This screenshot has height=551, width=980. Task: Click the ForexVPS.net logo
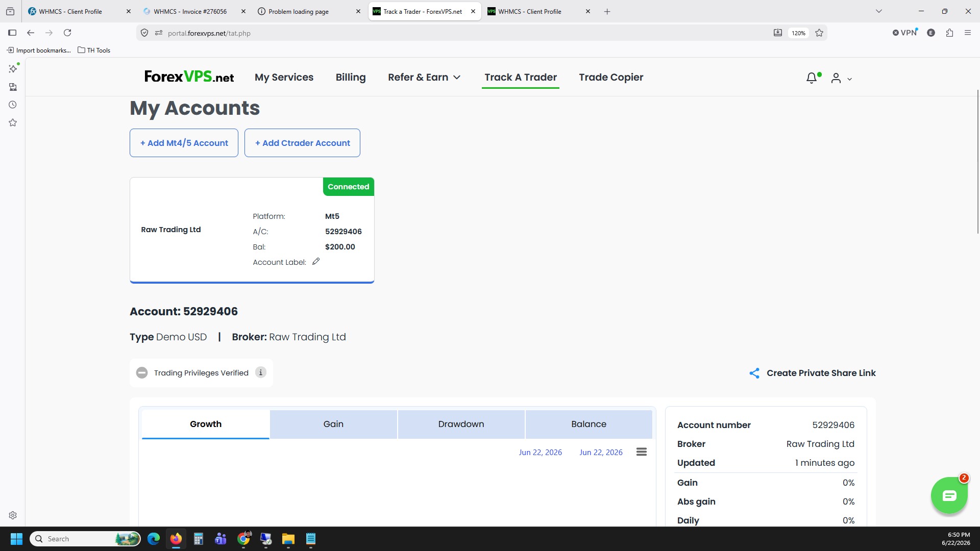[x=189, y=77]
